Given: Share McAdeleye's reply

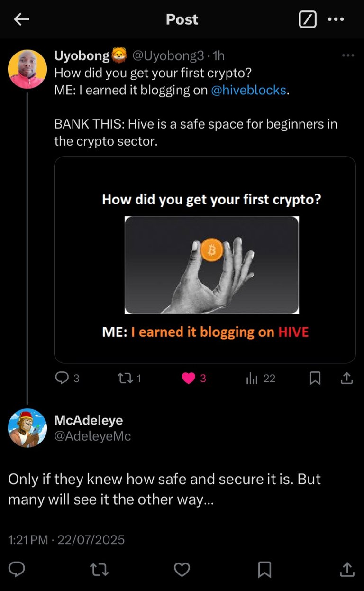Looking at the screenshot, I should [347, 569].
